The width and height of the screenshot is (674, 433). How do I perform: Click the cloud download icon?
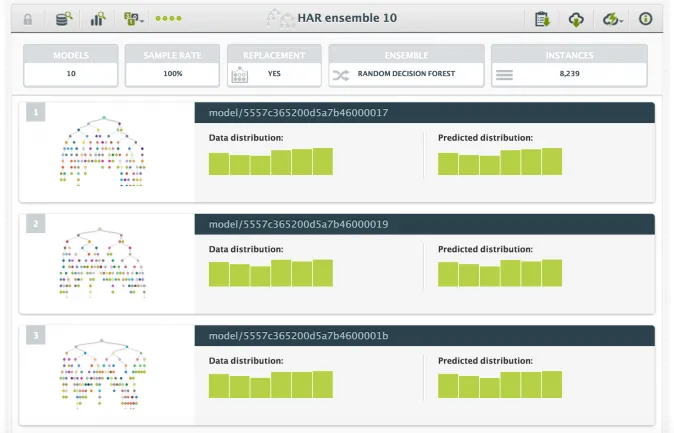[576, 18]
